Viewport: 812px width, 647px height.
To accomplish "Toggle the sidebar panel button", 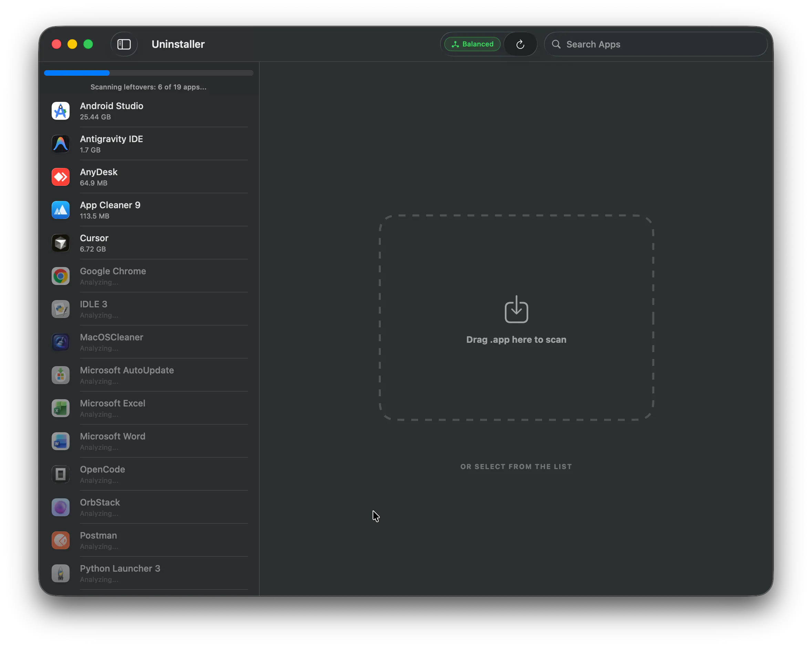I will point(124,44).
